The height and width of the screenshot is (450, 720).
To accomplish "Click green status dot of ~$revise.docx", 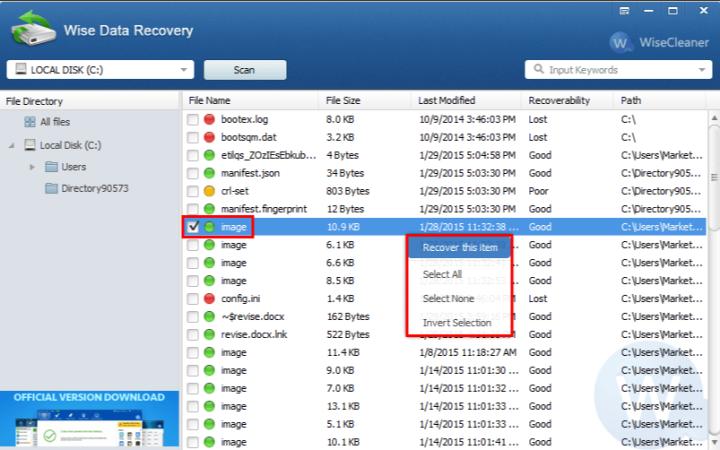I will tap(209, 316).
